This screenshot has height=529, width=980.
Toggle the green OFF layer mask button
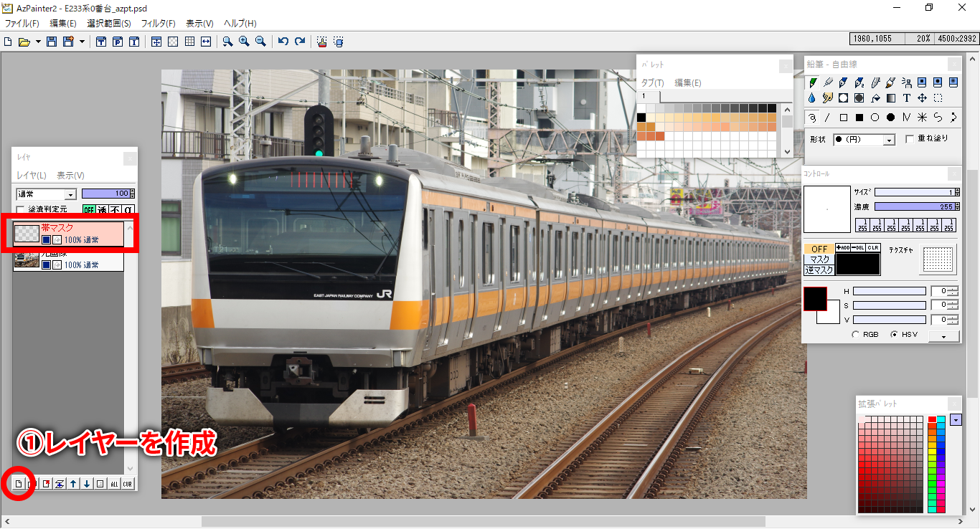[89, 209]
